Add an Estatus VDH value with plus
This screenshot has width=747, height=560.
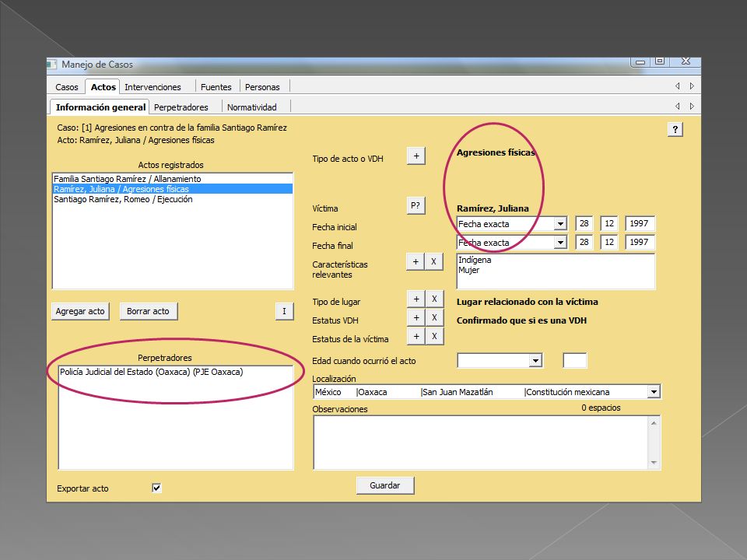(416, 317)
